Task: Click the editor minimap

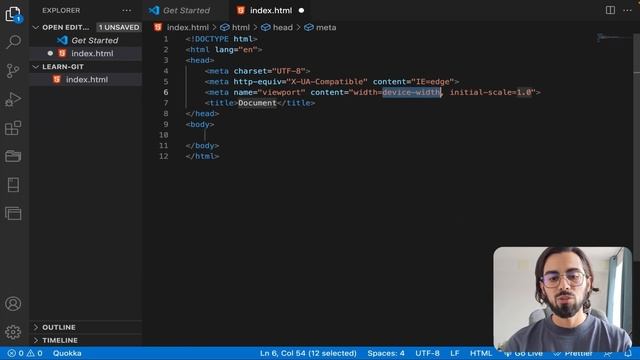Action: tap(614, 38)
